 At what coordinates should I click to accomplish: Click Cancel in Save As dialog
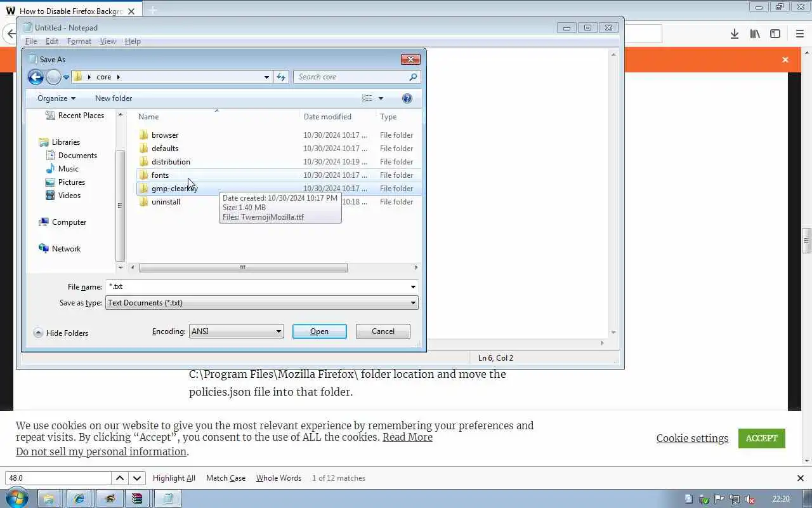pos(383,331)
